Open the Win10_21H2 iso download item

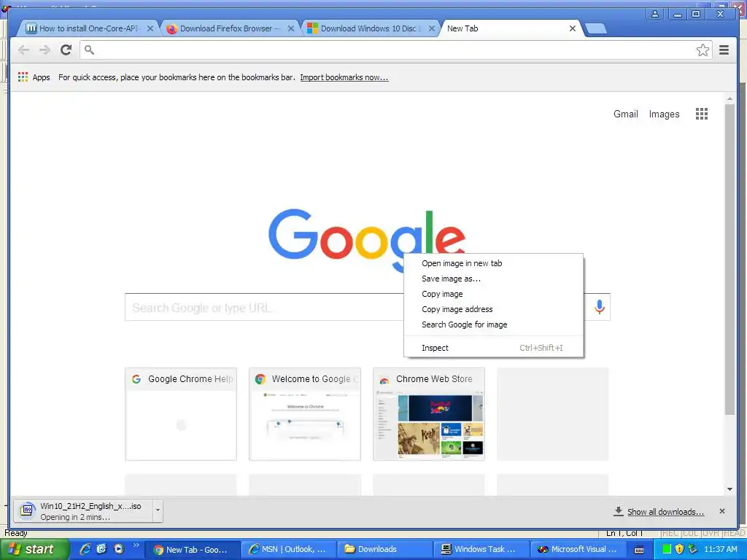tap(83, 511)
